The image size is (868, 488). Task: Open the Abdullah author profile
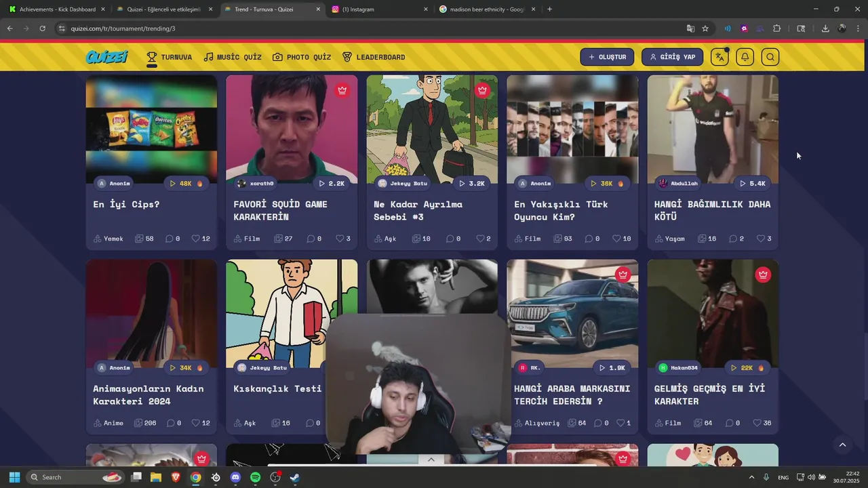click(678, 184)
